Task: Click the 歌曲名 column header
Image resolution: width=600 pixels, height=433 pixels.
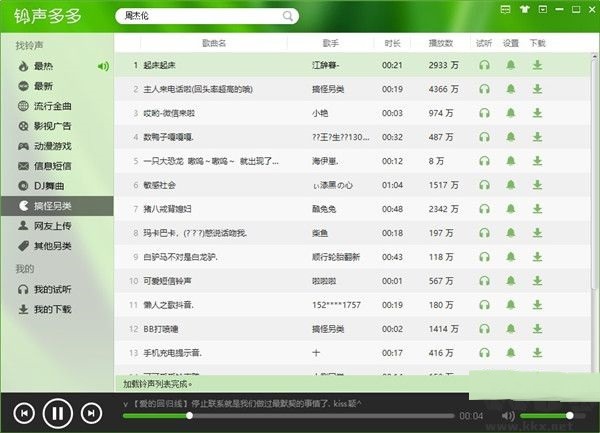Action: [214, 43]
